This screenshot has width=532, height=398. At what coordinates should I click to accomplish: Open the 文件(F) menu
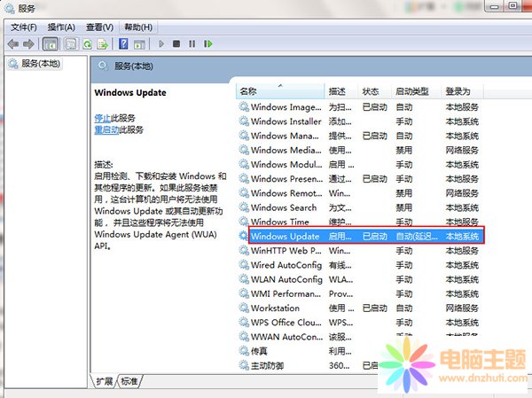[24, 27]
